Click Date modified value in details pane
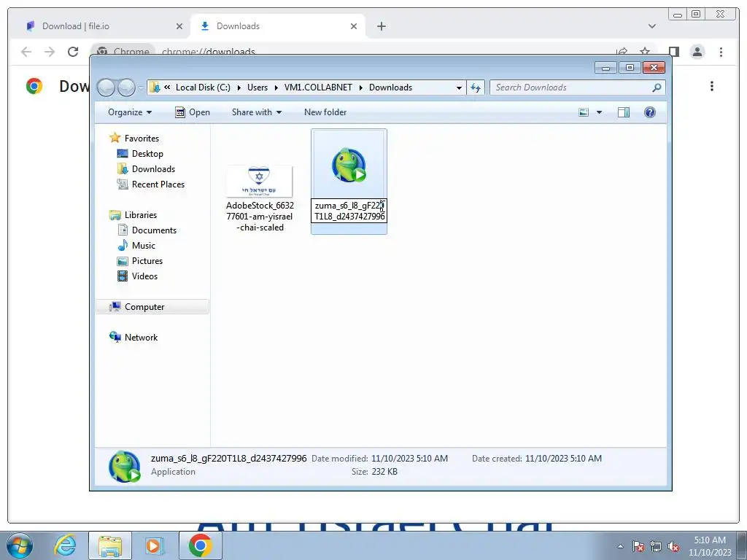This screenshot has height=560, width=747. (409, 459)
